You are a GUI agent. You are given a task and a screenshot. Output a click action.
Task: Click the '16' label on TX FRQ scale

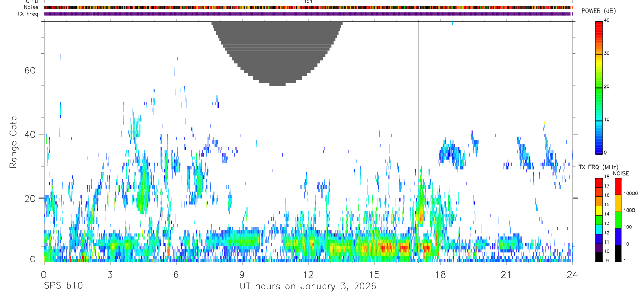[x=607, y=195]
